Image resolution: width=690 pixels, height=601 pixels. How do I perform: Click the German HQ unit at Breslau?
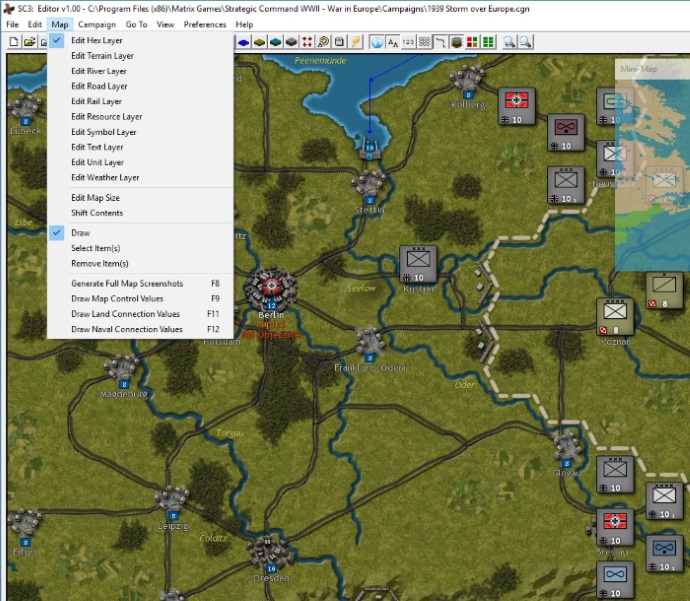click(615, 528)
